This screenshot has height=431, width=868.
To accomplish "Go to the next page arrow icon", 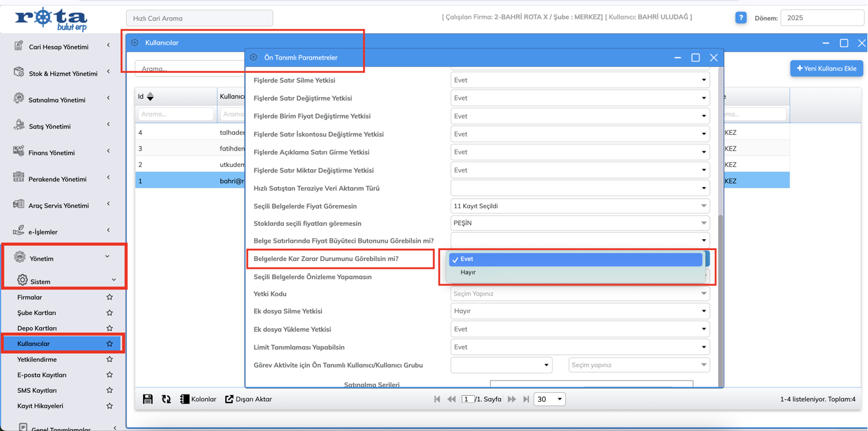I will 512,399.
